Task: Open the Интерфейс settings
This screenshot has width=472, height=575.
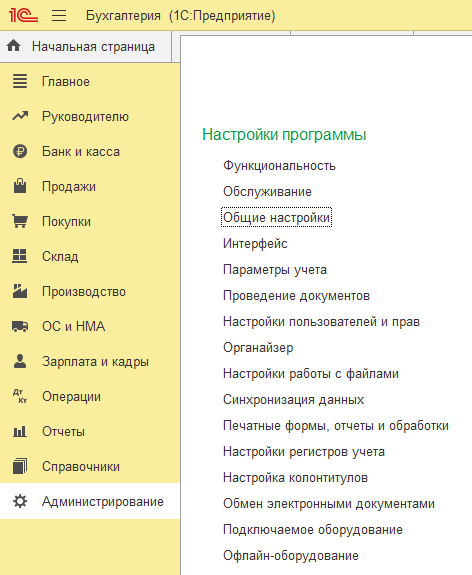Action: (255, 243)
